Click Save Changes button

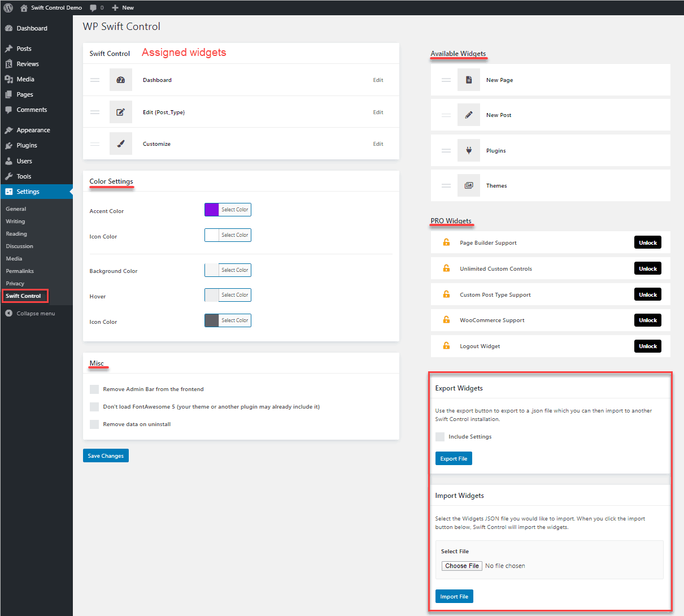pyautogui.click(x=106, y=456)
